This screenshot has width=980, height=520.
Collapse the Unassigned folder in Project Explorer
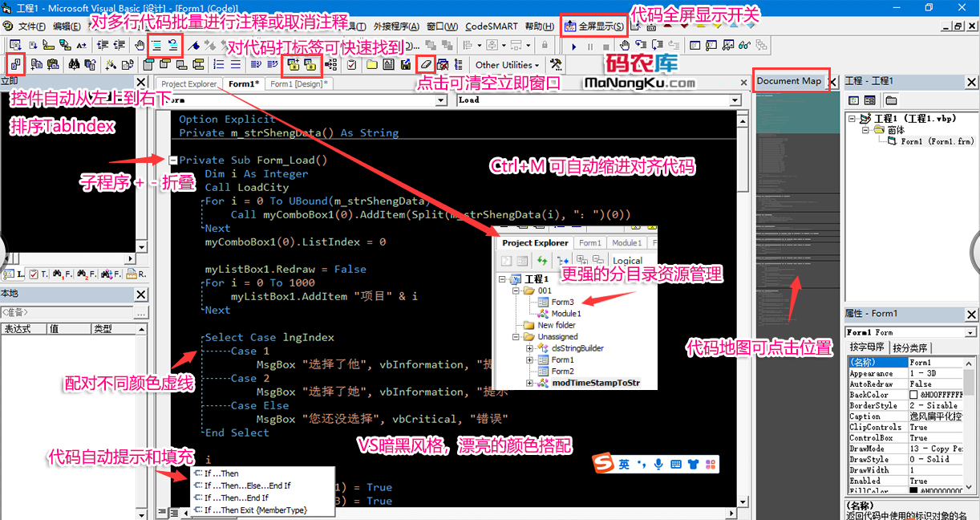516,337
